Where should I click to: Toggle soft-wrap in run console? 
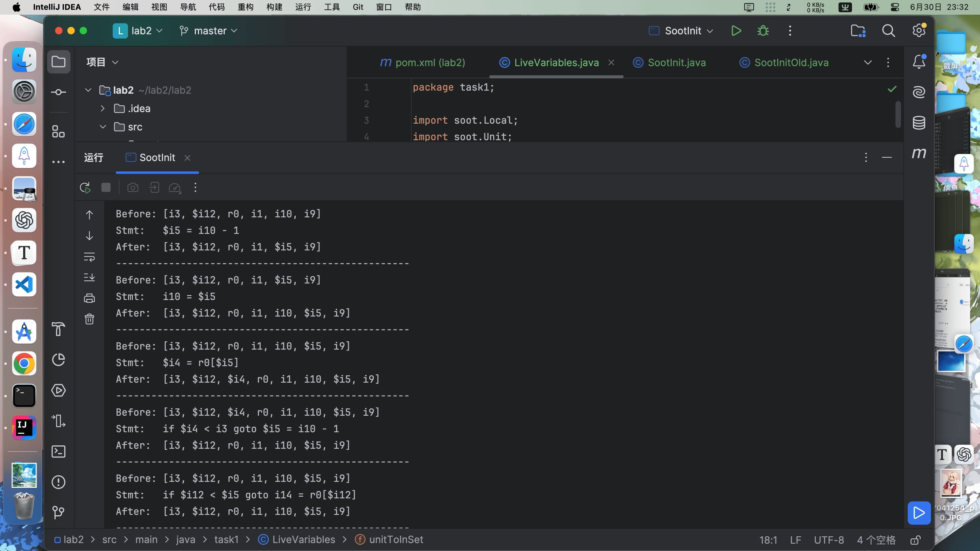[89, 257]
